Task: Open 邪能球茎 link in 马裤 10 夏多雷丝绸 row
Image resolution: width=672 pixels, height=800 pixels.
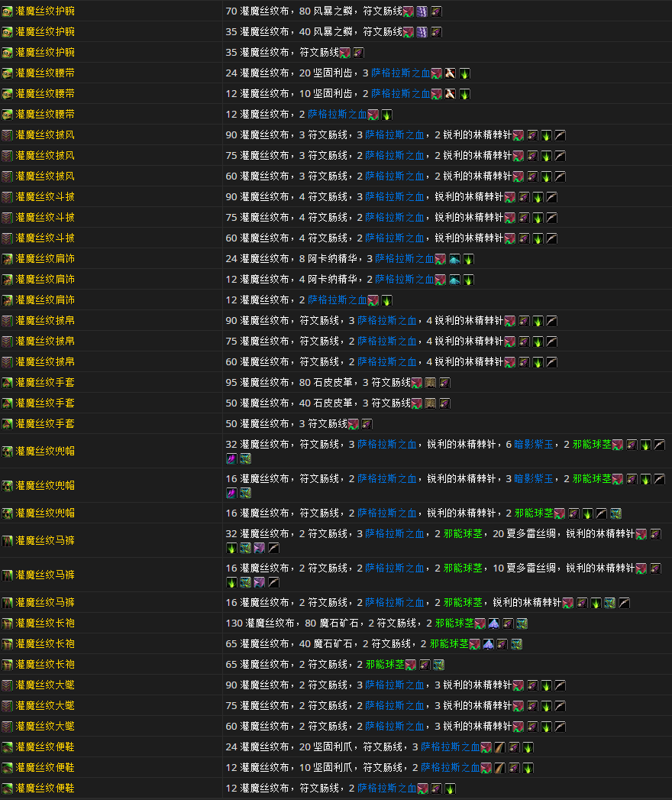Action: (463, 568)
